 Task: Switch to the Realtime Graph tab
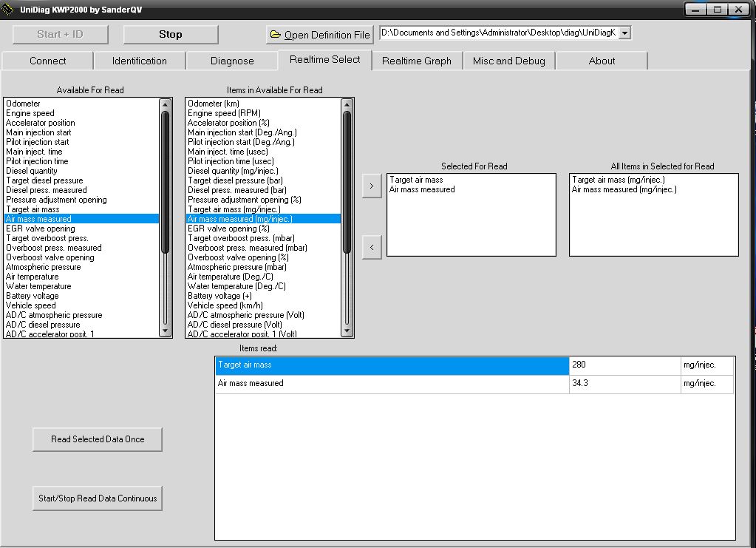click(416, 61)
